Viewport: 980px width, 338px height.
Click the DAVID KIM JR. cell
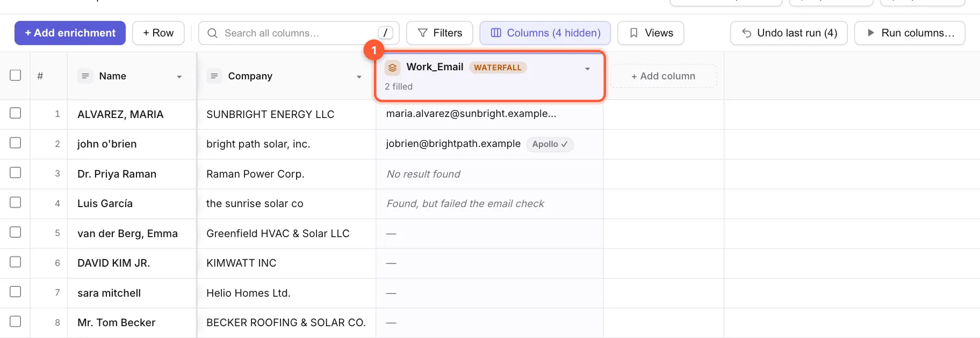pos(132,263)
